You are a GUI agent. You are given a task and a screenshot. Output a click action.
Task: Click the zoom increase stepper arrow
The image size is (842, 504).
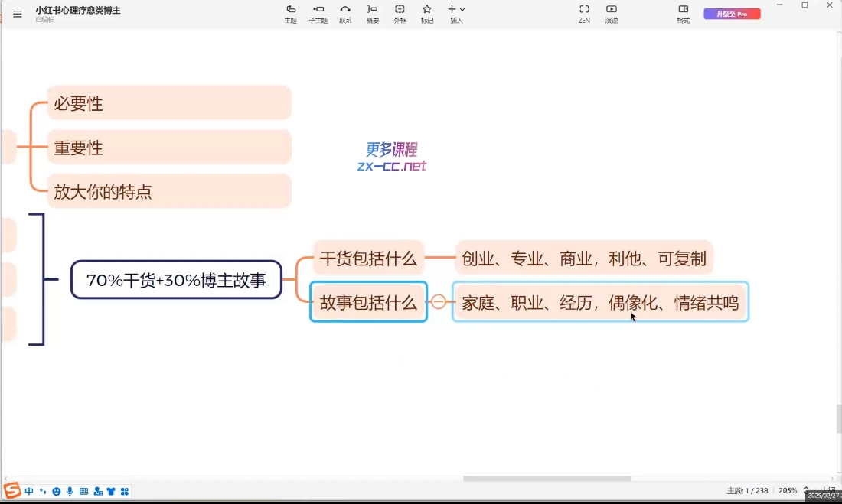[805, 488]
